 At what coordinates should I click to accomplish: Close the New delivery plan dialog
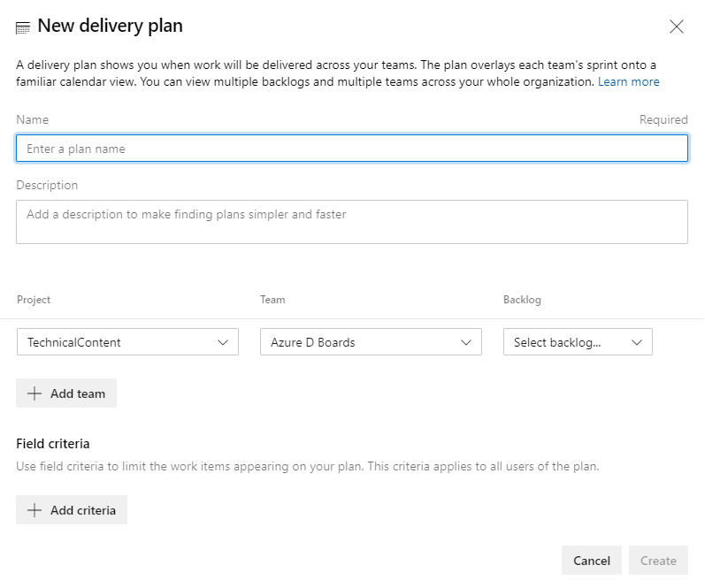pos(676,27)
